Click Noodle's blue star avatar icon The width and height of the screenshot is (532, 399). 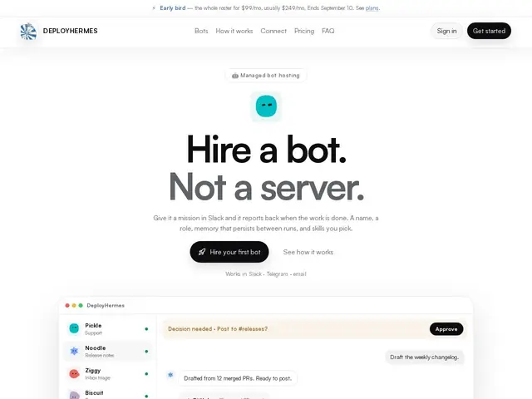[x=74, y=351]
